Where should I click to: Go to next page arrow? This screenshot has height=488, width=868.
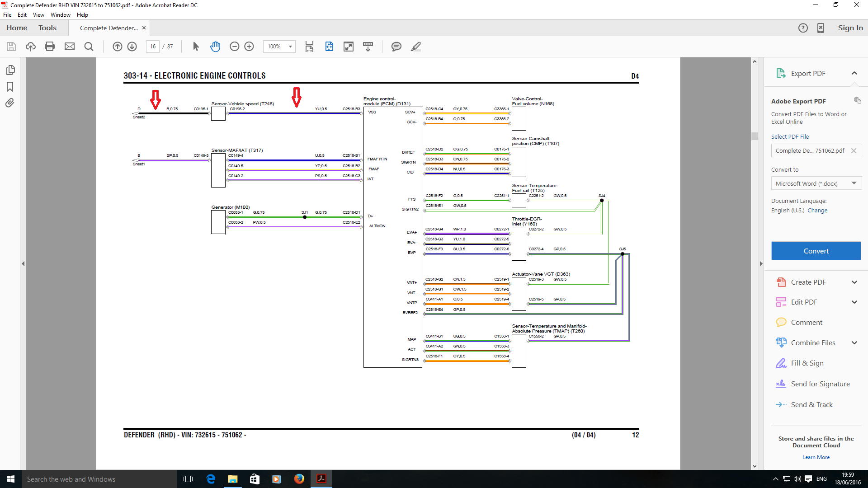(132, 47)
